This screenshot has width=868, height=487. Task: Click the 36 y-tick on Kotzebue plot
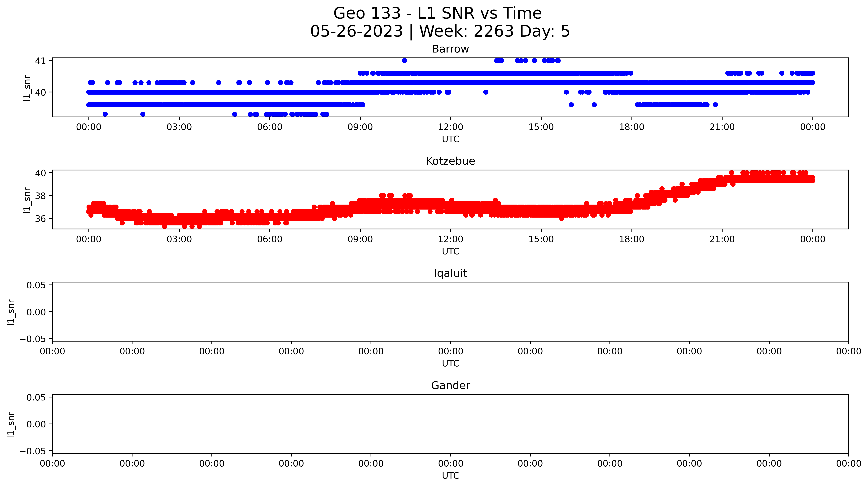tap(40, 219)
